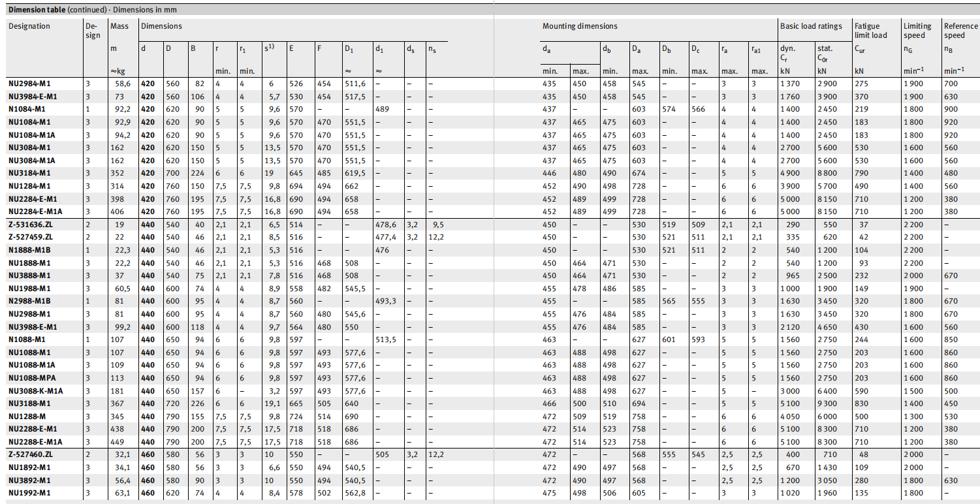Select designation NU1888-M1
This screenshot has width=980, height=504.
tap(29, 262)
